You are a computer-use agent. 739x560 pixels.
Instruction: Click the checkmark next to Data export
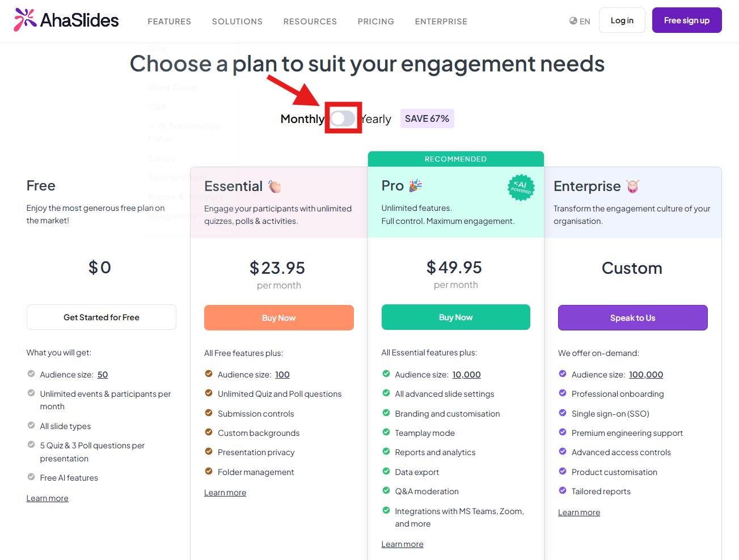click(386, 472)
